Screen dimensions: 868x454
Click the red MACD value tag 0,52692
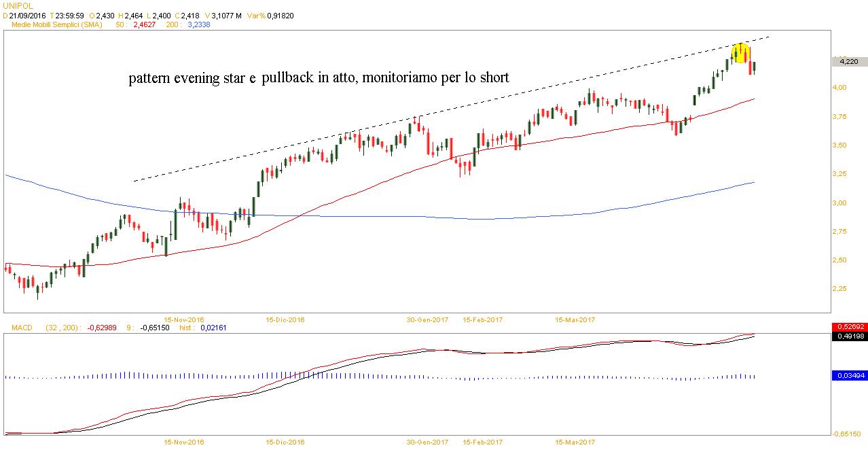(849, 328)
